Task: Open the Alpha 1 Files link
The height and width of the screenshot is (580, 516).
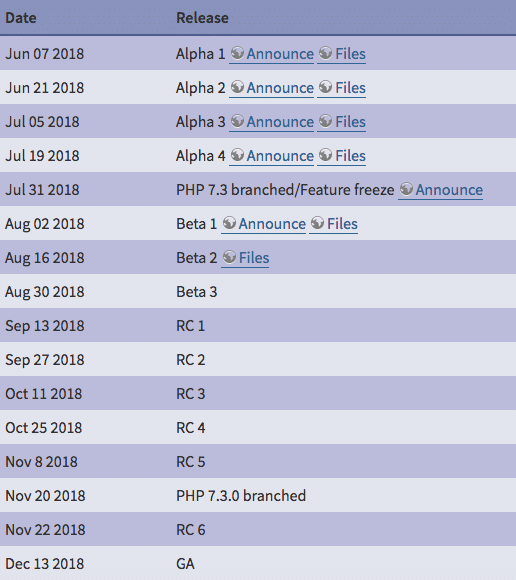Action: pyautogui.click(x=341, y=54)
